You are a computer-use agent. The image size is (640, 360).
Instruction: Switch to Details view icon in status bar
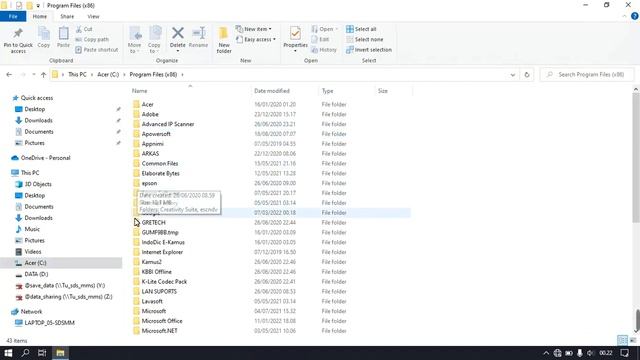(x=622, y=340)
